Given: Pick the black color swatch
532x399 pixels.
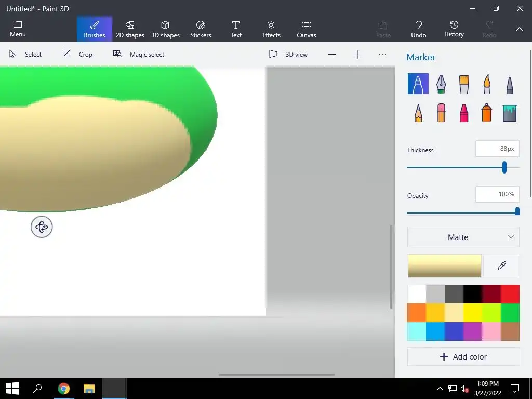Looking at the screenshot, I should (x=473, y=294).
